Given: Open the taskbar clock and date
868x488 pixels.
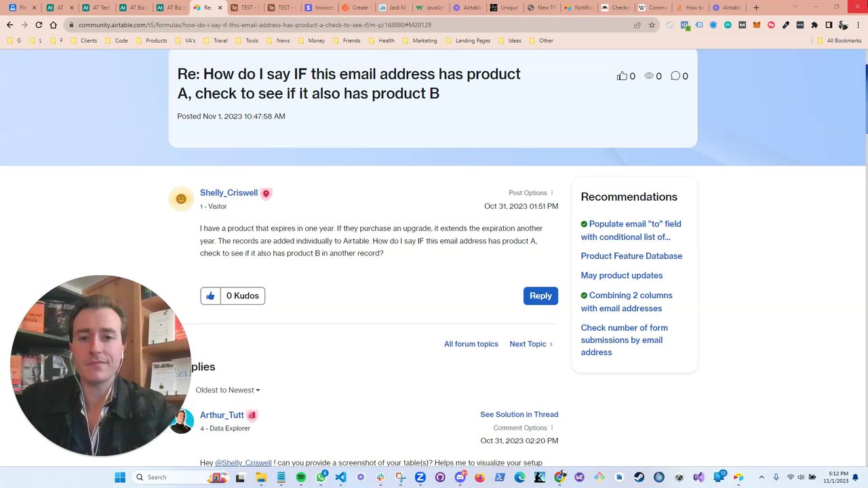Looking at the screenshot, I should pyautogui.click(x=835, y=477).
